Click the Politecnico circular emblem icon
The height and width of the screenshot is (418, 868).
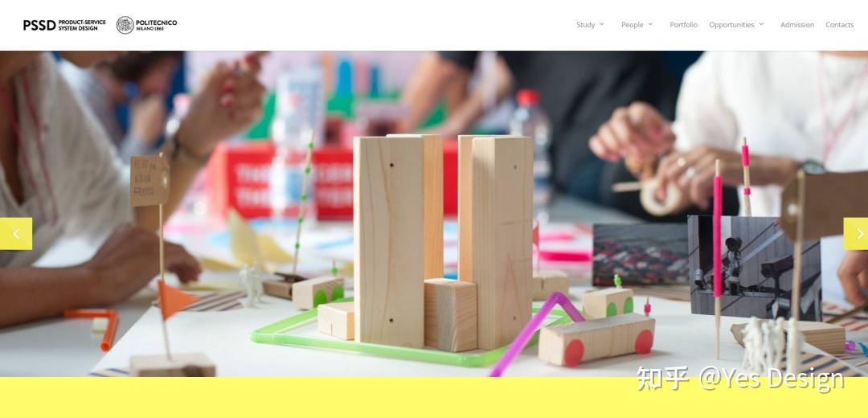coord(125,25)
